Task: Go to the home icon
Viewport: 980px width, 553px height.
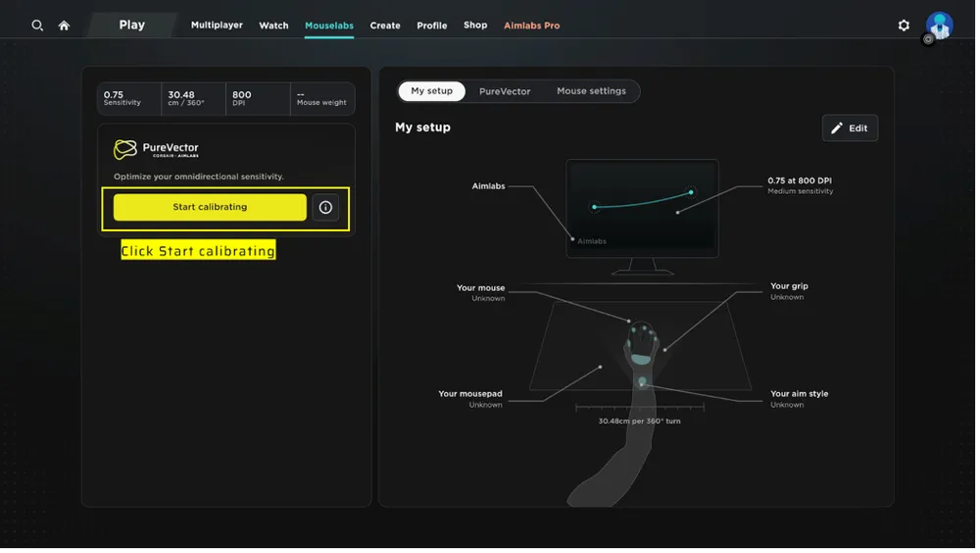Action: 64,25
